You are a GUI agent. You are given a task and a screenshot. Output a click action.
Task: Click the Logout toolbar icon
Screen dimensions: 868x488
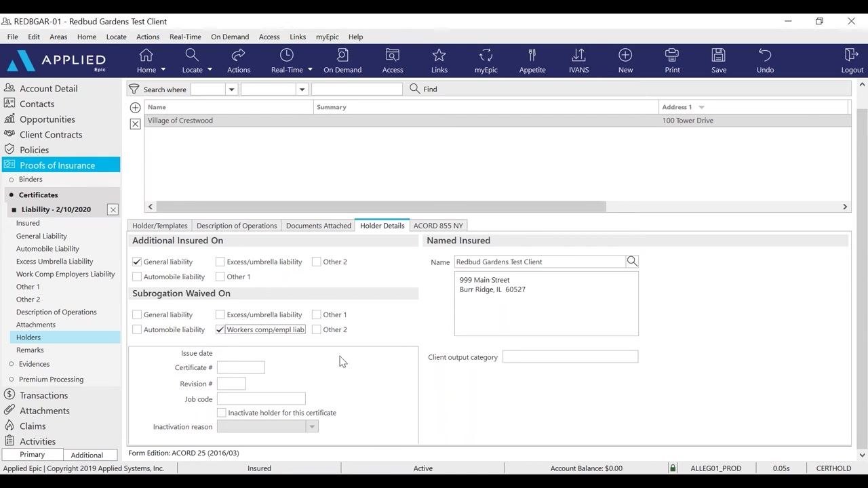(852, 55)
